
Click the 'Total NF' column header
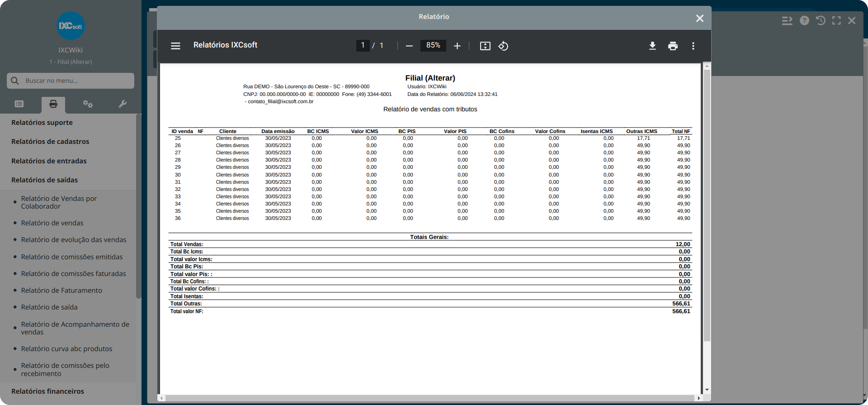(681, 131)
